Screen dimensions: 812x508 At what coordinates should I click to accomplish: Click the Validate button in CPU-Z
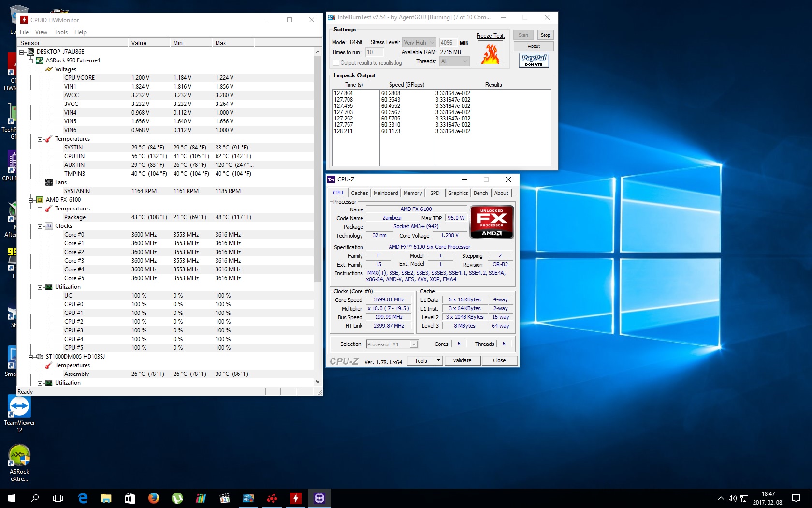(462, 360)
